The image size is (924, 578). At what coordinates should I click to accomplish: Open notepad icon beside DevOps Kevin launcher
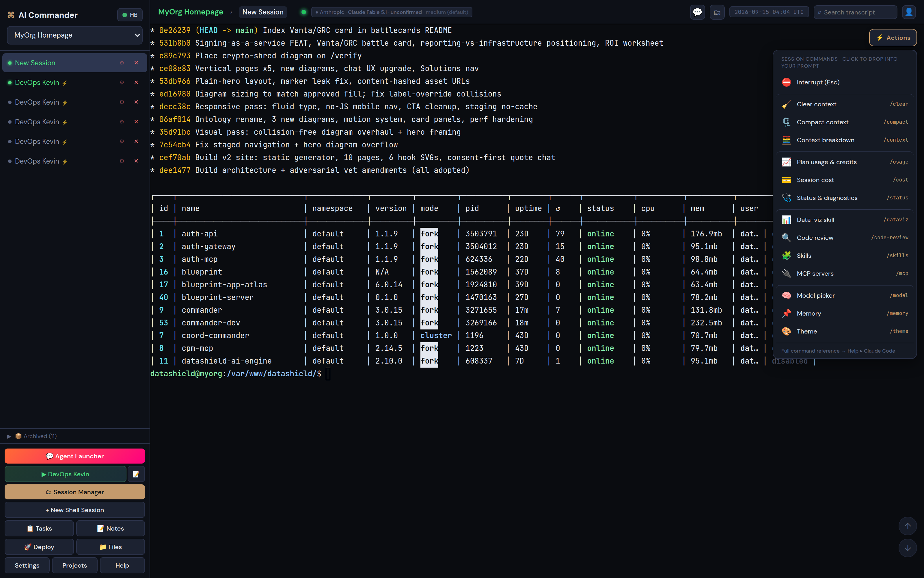point(136,474)
